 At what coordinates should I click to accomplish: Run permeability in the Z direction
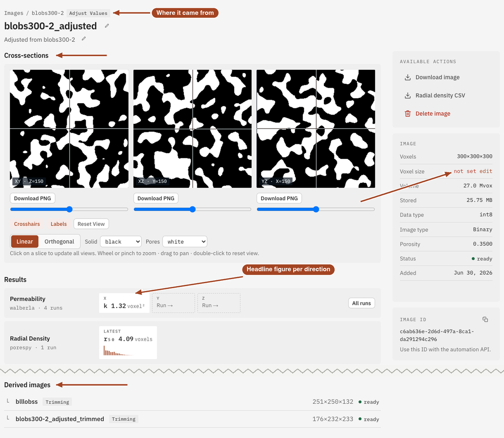tap(219, 303)
